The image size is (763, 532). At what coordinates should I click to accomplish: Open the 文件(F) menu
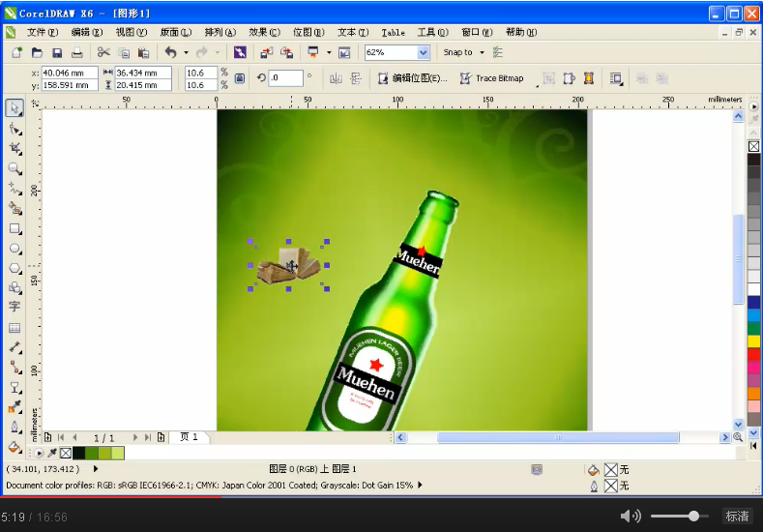click(x=43, y=32)
